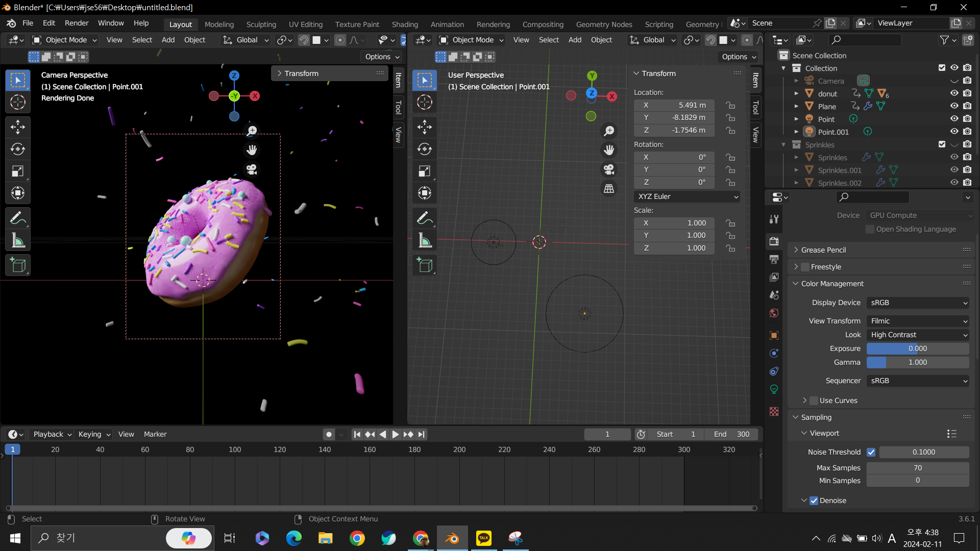Click Options button in User Perspective viewport
The width and height of the screenshot is (980, 551).
[x=739, y=57]
